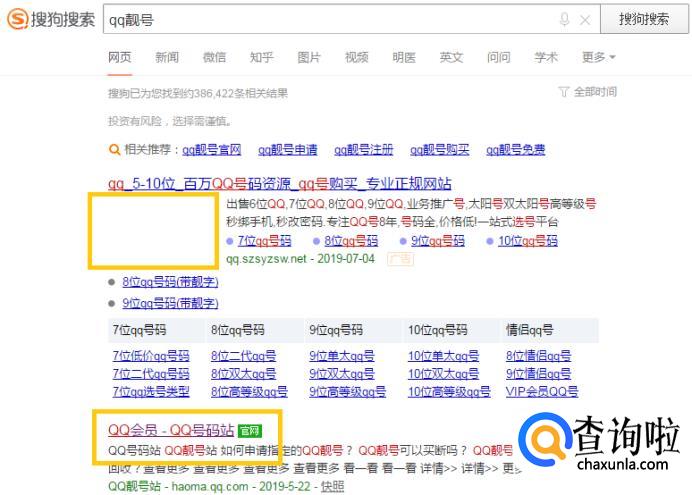Open related link qq靓号官网

(x=212, y=150)
